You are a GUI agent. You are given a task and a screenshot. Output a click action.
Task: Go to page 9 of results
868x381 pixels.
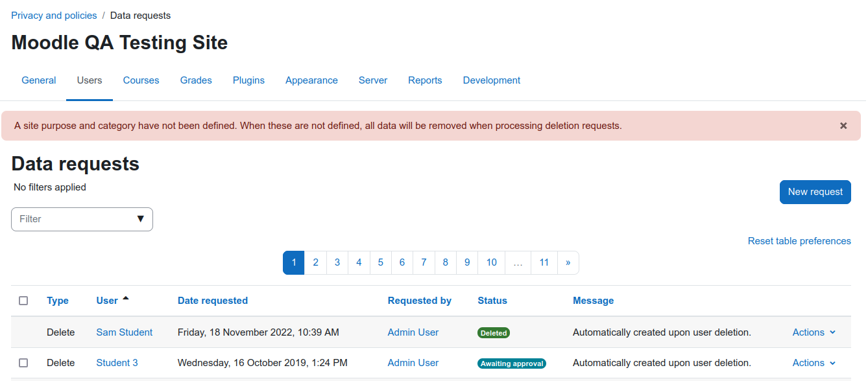467,262
